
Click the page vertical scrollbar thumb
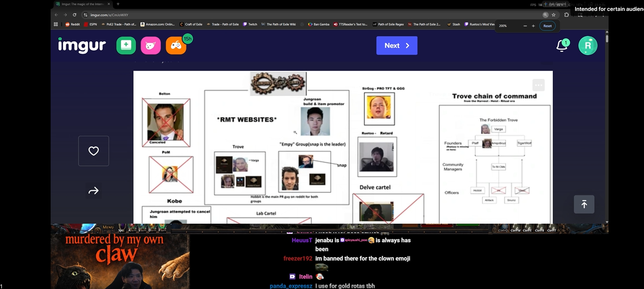click(607, 39)
